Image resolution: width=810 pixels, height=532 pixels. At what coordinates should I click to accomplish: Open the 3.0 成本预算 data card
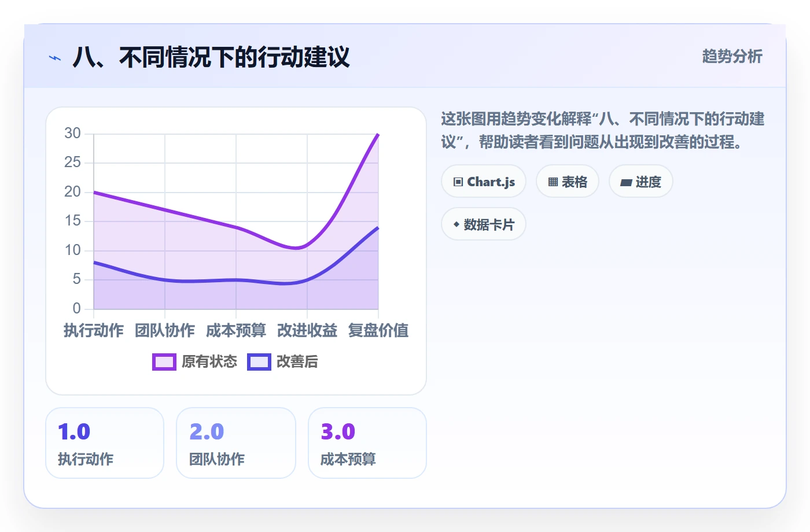[367, 443]
